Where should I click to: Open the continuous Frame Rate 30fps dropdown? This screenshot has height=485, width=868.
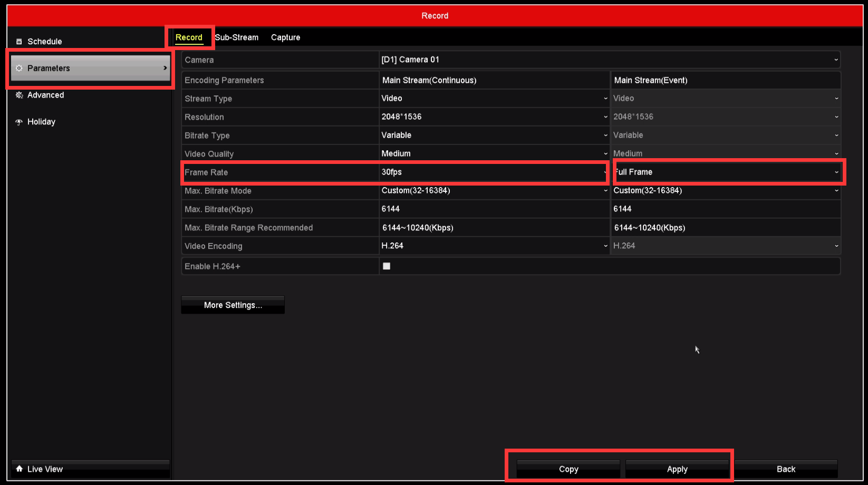coord(494,172)
